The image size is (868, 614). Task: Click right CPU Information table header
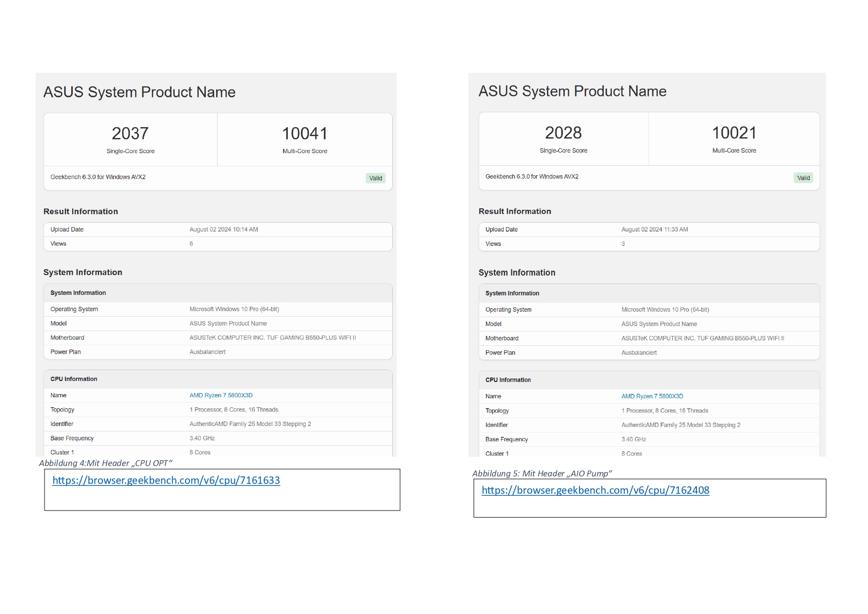click(x=649, y=380)
